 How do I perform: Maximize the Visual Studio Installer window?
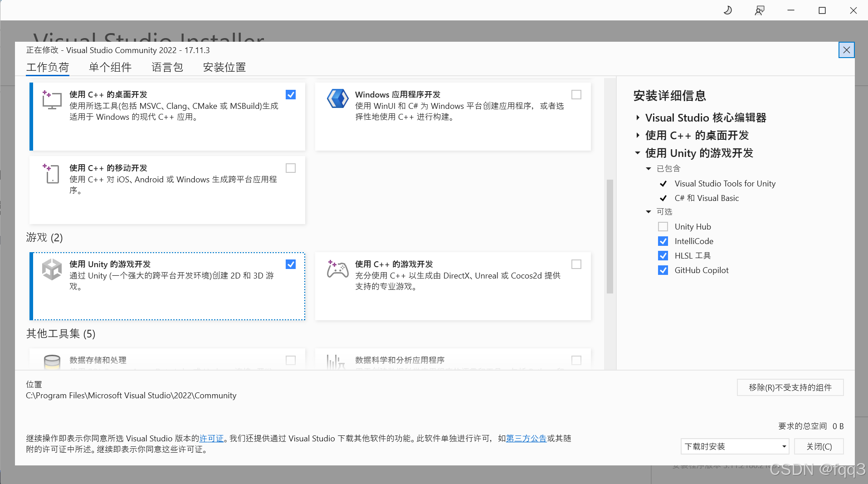tap(822, 10)
